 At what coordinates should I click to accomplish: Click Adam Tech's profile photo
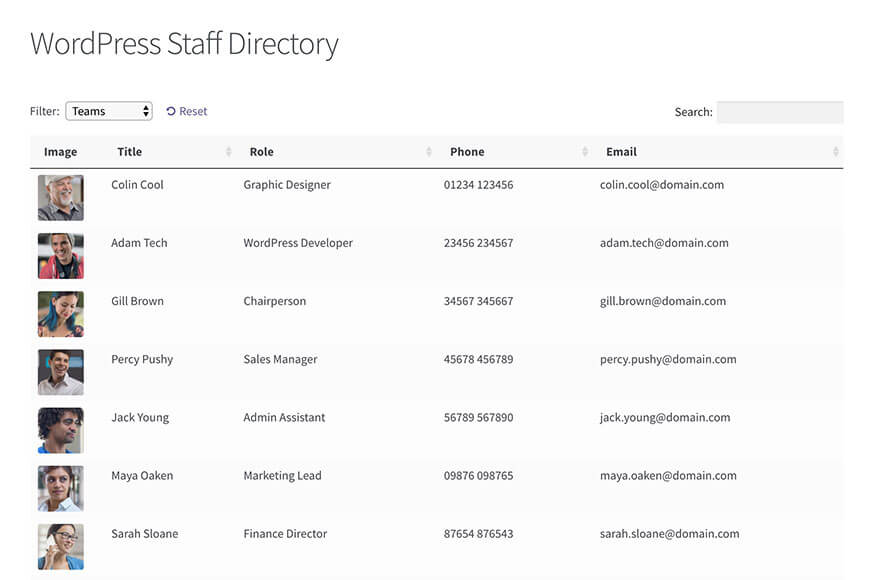pos(60,255)
